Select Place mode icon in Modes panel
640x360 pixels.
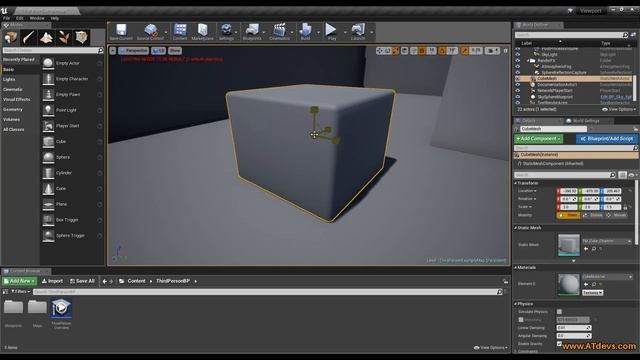coord(11,38)
